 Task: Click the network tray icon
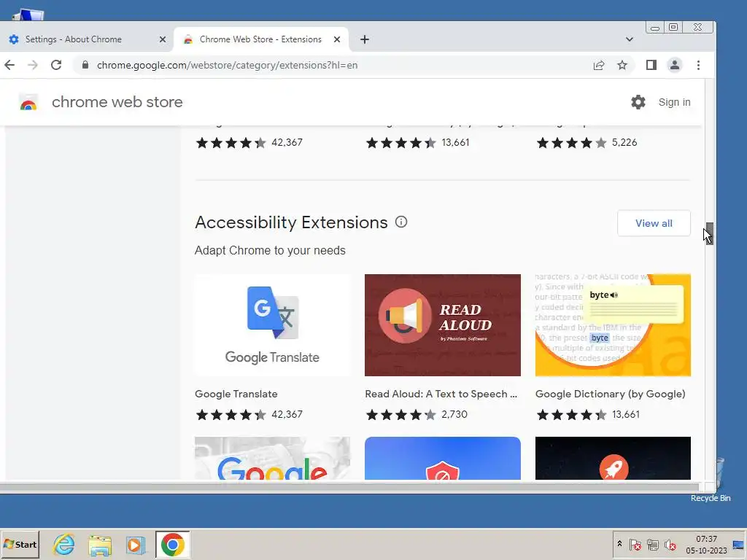coord(653,545)
